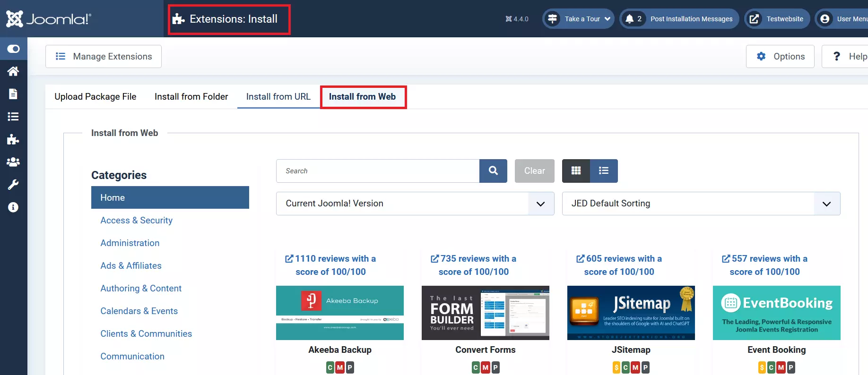Click yellow $ badge under Event Booking

click(762, 367)
